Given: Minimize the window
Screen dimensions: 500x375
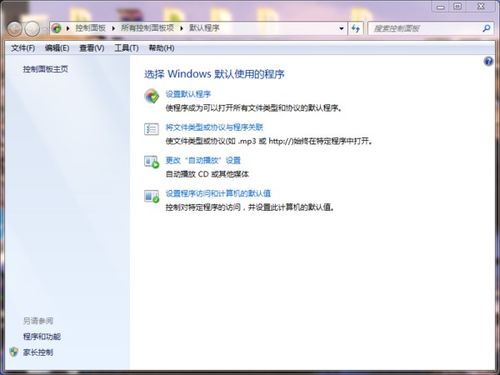Looking at the screenshot, I should click(x=441, y=7).
